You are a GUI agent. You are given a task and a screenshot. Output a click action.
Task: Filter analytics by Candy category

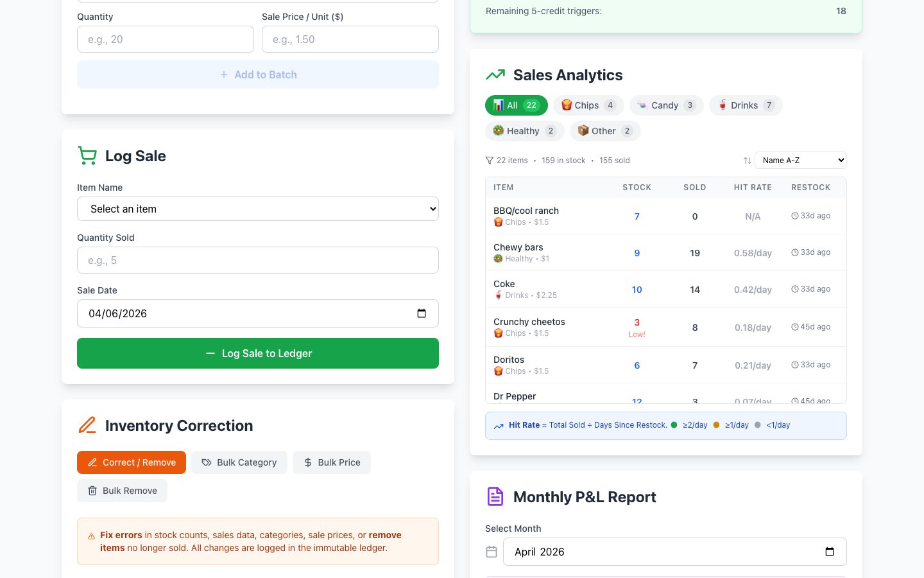[x=666, y=105]
